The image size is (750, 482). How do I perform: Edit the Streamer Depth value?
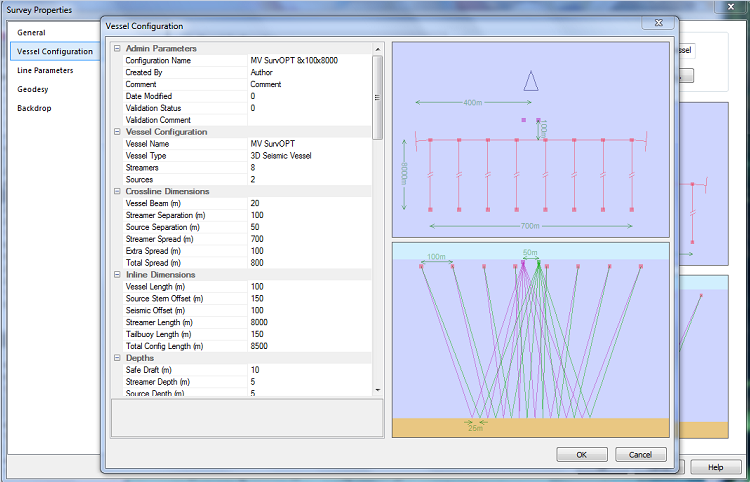[309, 382]
